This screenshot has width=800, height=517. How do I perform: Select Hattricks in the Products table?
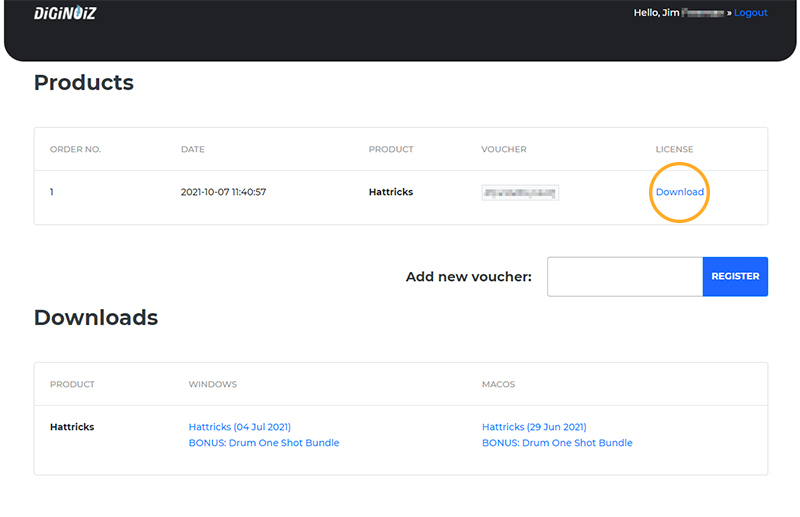[391, 192]
